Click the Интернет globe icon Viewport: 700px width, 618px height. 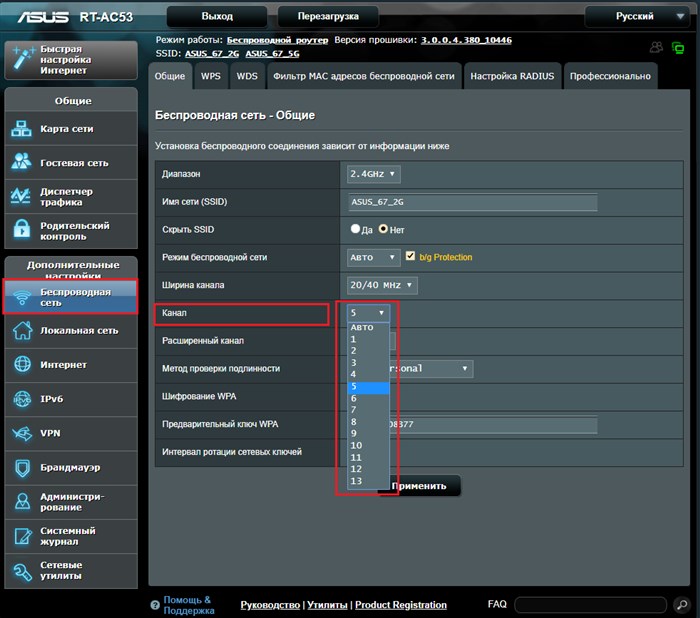(22, 364)
